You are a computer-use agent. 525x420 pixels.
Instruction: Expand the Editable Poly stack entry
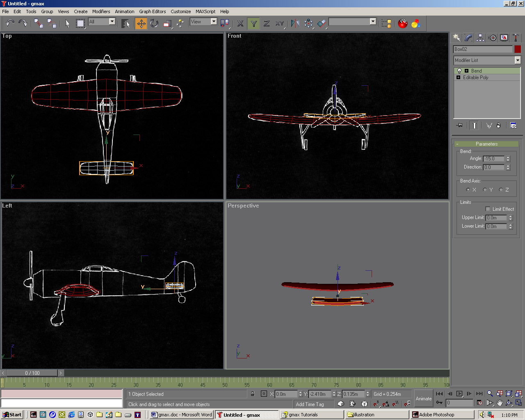point(459,78)
